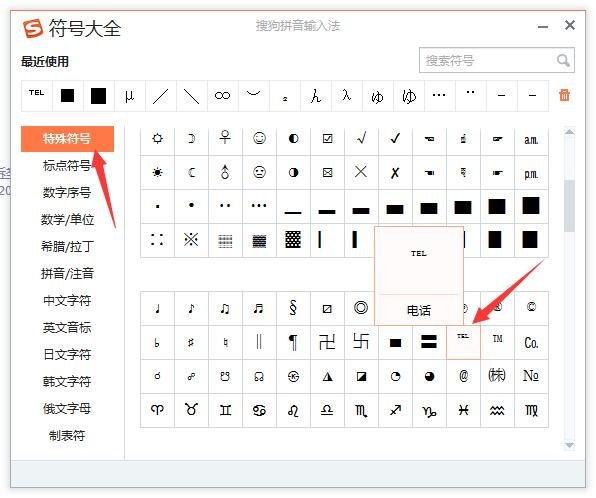Viewport: 596px width, 498px height.
Task: Insert recent horizontal ellipsis symbol
Action: point(439,96)
